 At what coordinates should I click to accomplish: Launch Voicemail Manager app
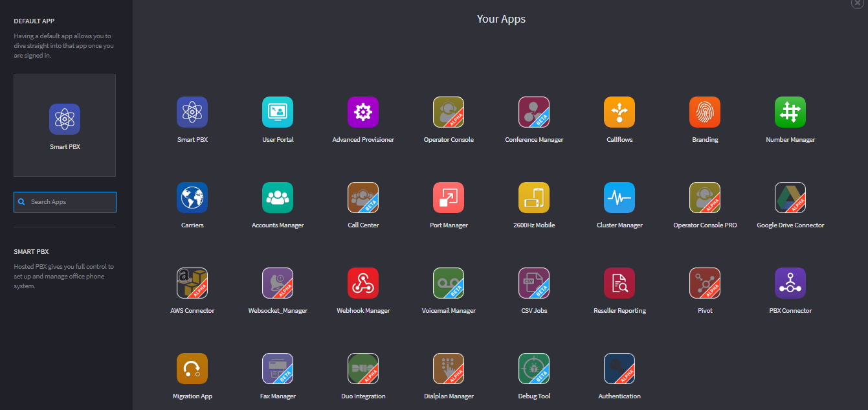point(449,283)
